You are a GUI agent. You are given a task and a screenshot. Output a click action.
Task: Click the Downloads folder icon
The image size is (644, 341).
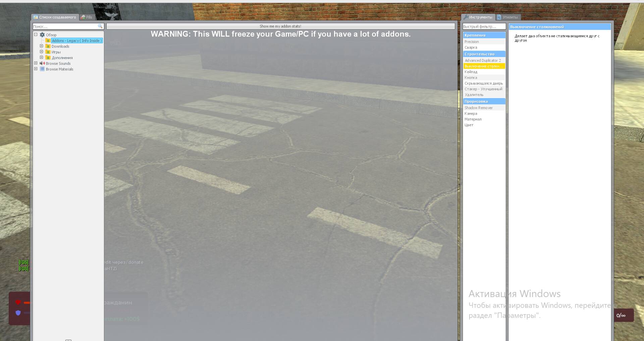pos(48,46)
